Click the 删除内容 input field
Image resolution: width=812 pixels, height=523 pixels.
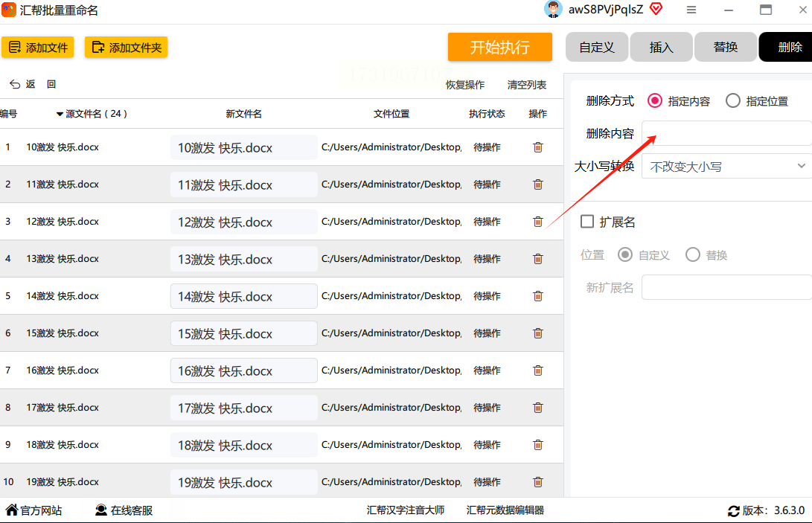726,134
